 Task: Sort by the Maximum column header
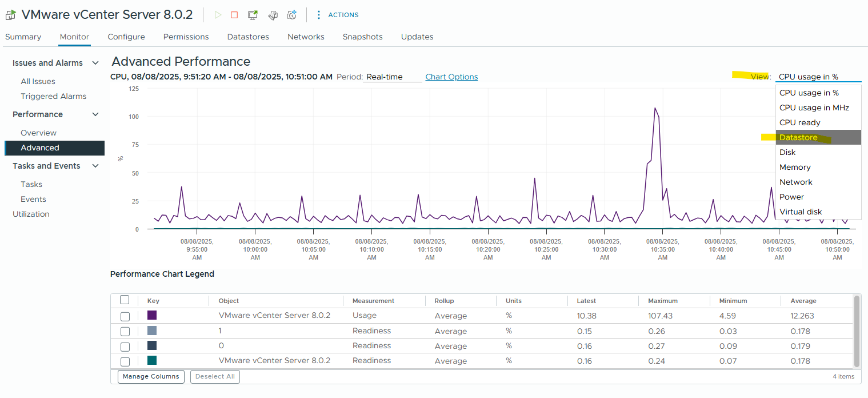[x=663, y=301]
